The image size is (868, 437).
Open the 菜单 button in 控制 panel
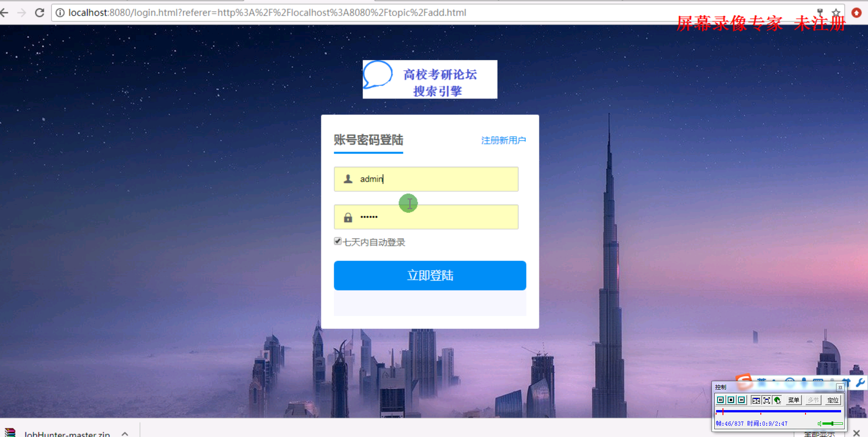tap(793, 400)
